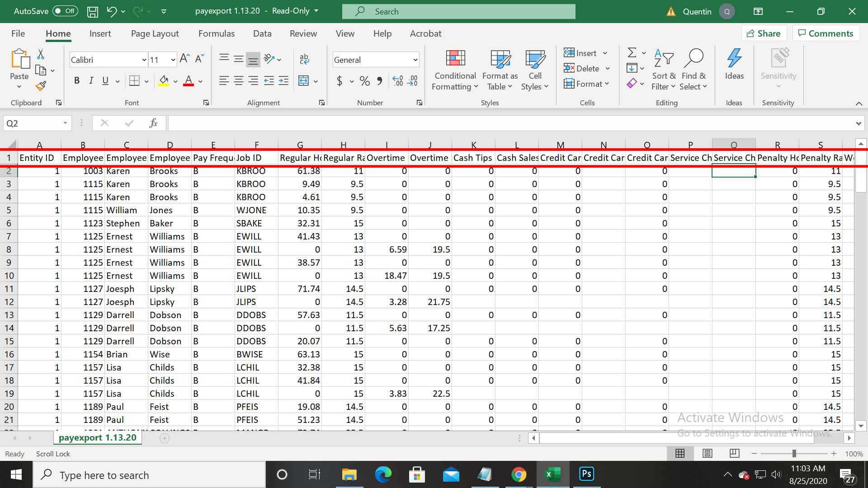Open the font name Calibri dropdown

[144, 60]
